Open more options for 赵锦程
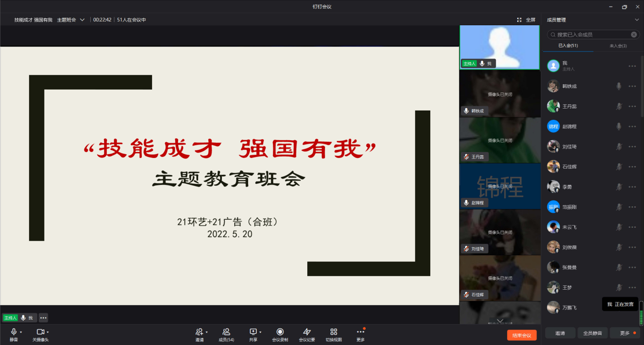The image size is (644, 345). click(632, 126)
